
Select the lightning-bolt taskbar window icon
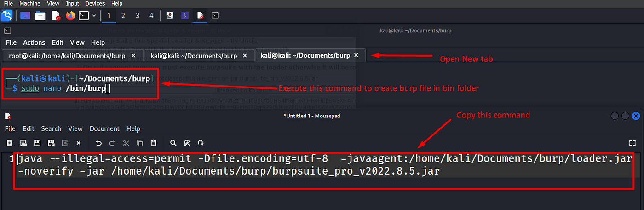[185, 16]
